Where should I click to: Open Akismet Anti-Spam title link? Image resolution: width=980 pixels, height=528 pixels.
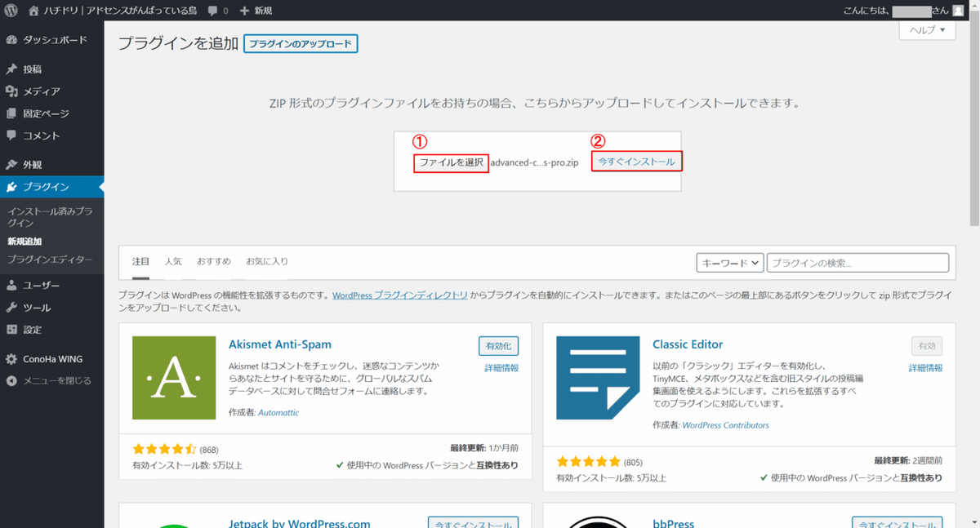coord(280,344)
